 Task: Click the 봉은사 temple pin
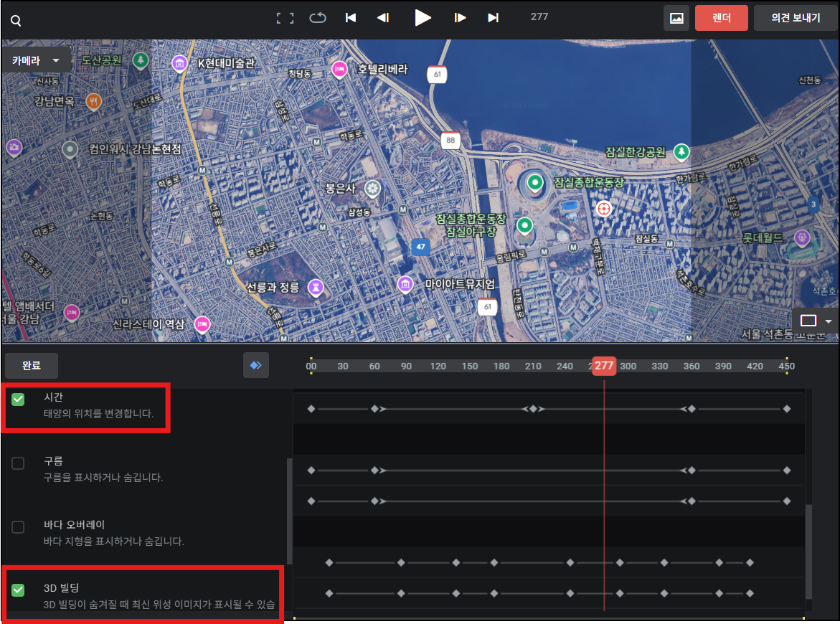pyautogui.click(x=372, y=189)
